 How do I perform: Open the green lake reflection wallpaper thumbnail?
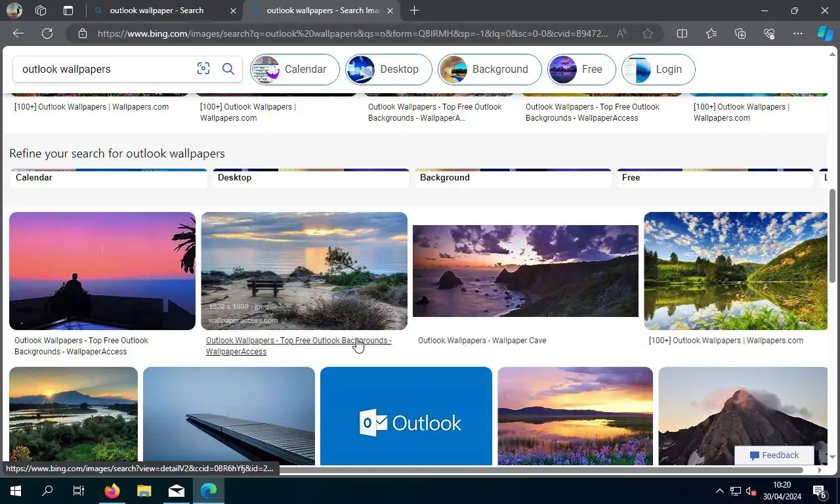click(736, 270)
